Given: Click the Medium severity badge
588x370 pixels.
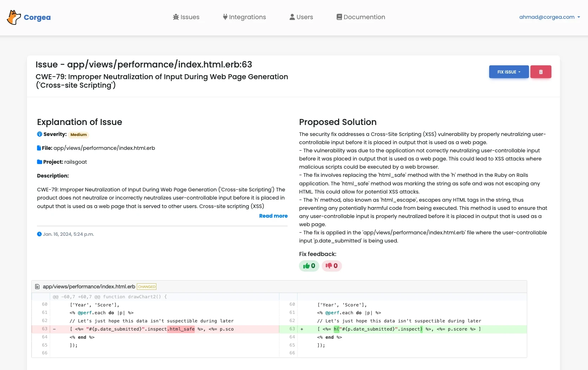Looking at the screenshot, I should pyautogui.click(x=79, y=135).
